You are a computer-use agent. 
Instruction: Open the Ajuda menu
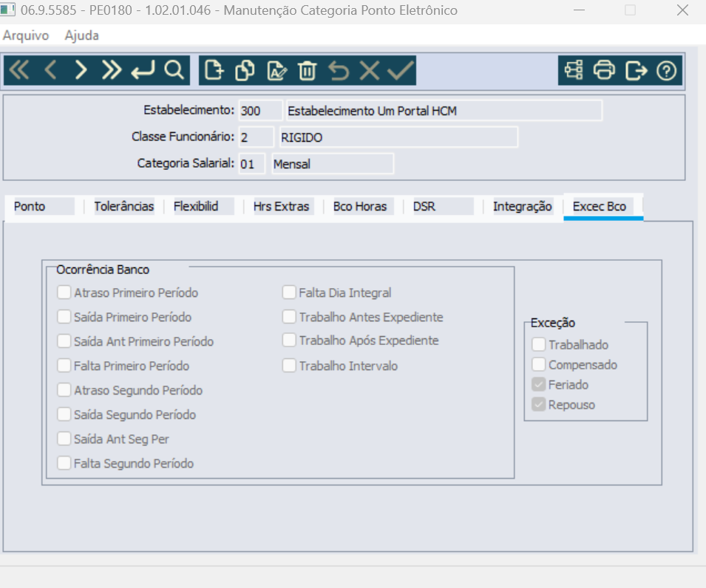pos(81,35)
